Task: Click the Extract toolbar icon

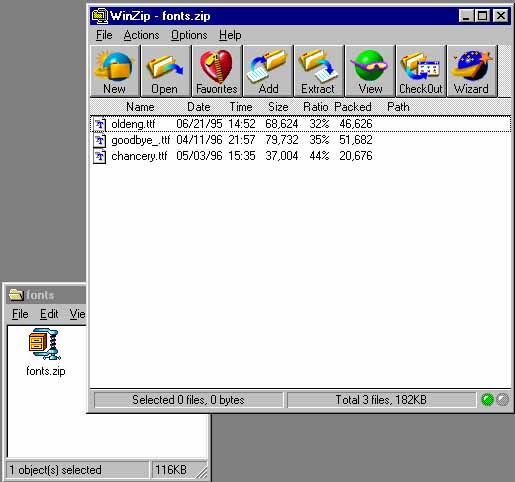Action: pos(319,71)
